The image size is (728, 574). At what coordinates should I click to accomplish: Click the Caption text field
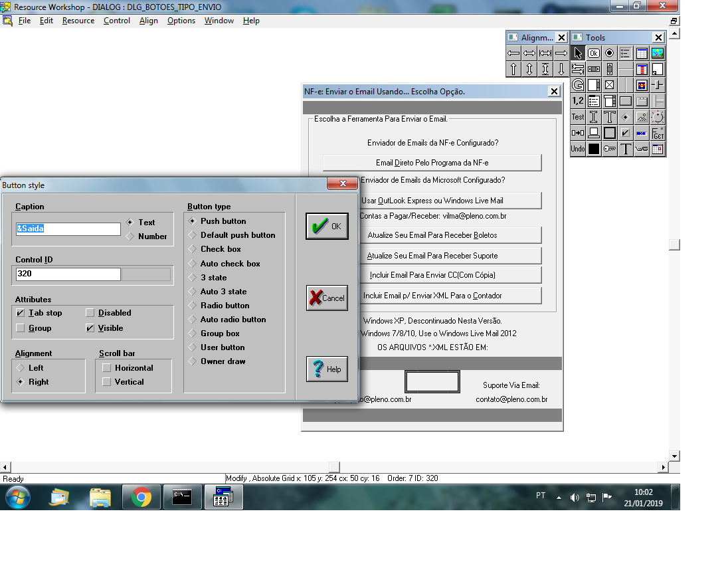click(x=68, y=229)
